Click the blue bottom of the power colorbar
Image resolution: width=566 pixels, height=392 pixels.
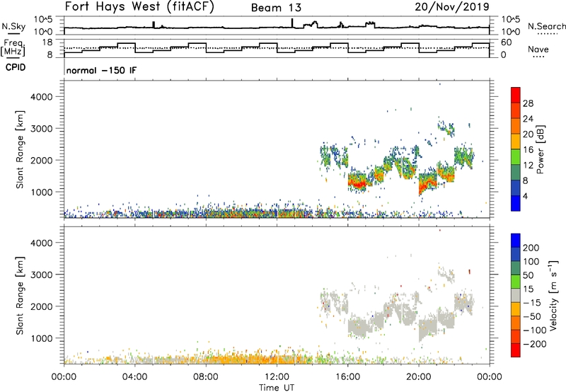pyautogui.click(x=516, y=203)
